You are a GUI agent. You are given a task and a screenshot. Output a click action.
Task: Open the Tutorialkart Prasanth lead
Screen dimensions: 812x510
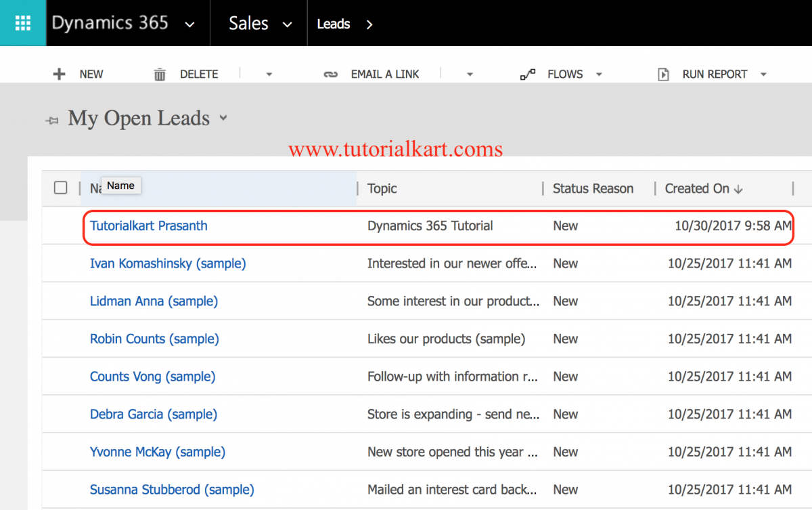(x=148, y=226)
